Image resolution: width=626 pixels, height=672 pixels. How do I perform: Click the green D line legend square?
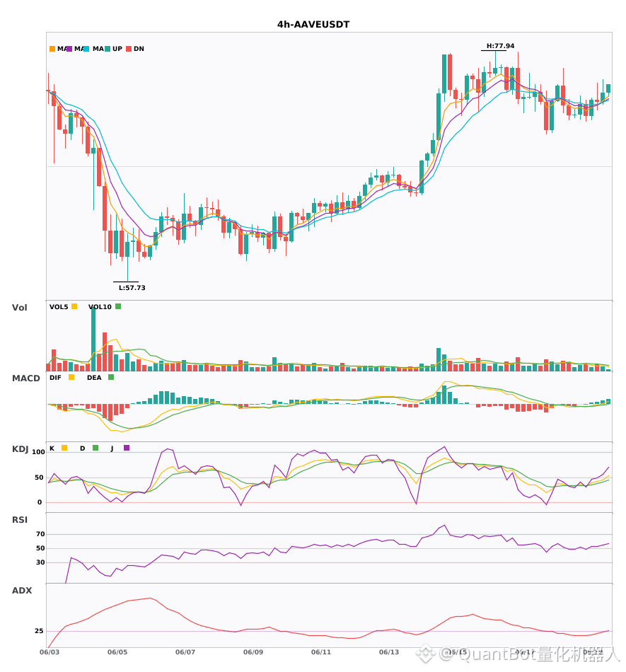click(x=95, y=448)
